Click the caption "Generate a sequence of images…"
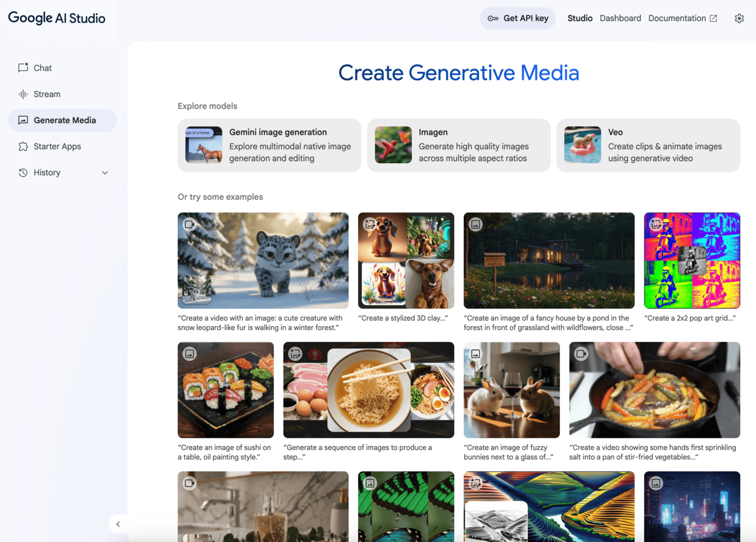 [x=358, y=452]
